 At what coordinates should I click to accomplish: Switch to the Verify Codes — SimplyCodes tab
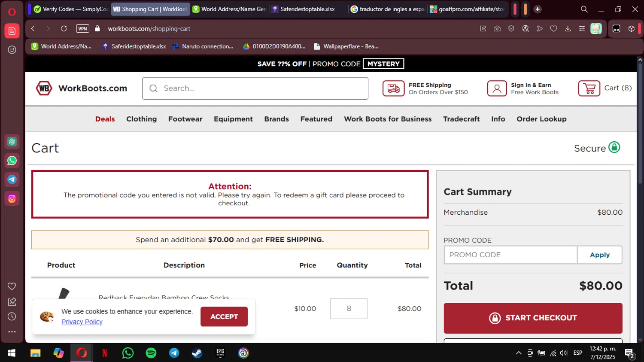click(x=71, y=9)
